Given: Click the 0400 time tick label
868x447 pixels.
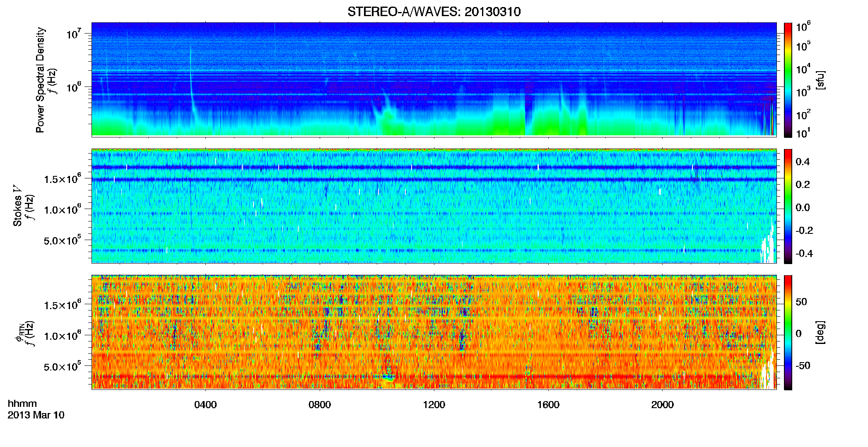Looking at the screenshot, I should (205, 405).
